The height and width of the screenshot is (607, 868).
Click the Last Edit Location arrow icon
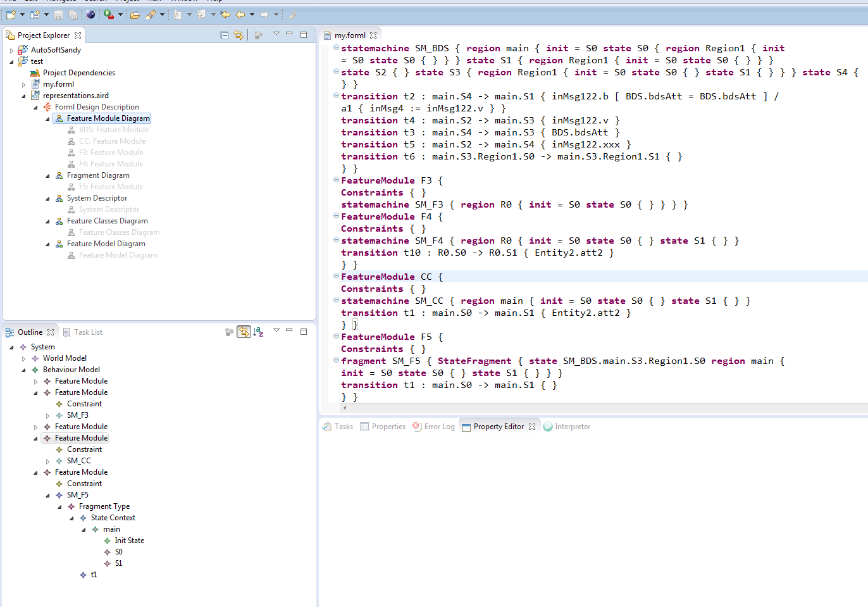[x=225, y=15]
